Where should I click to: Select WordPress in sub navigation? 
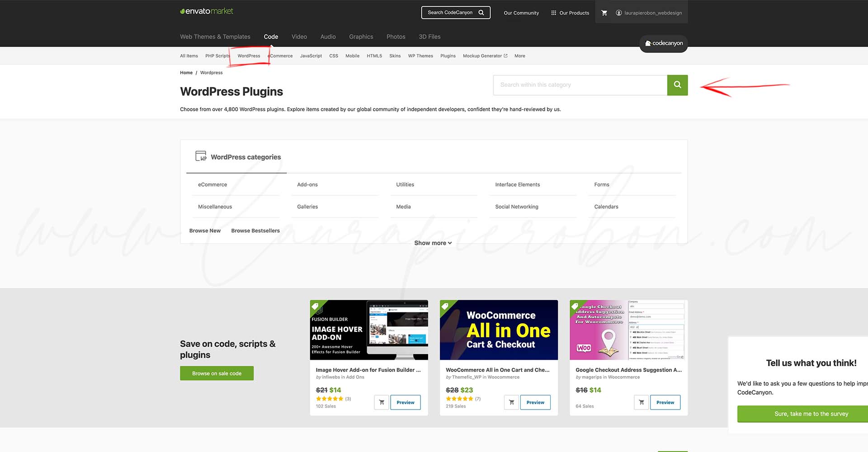249,56
